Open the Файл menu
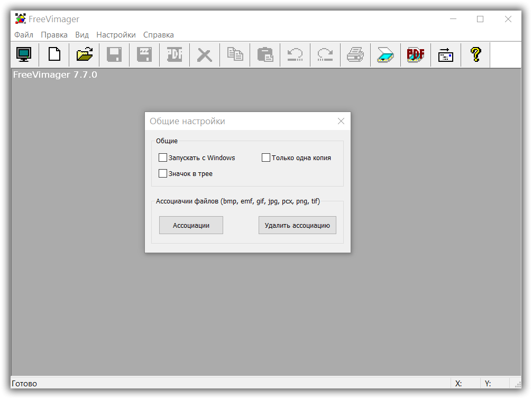The image size is (532, 399). [x=24, y=35]
